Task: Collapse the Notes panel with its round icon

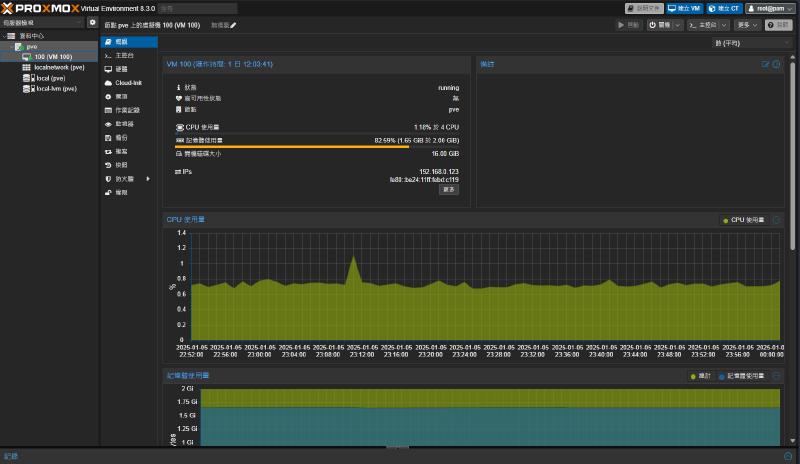Action: (x=776, y=64)
